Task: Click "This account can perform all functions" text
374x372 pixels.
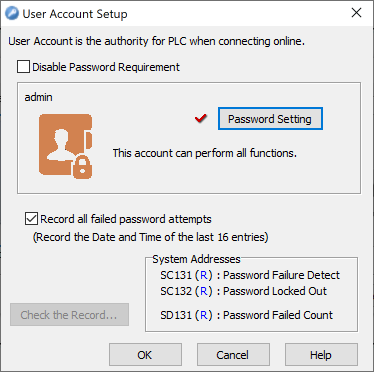Action: (204, 153)
